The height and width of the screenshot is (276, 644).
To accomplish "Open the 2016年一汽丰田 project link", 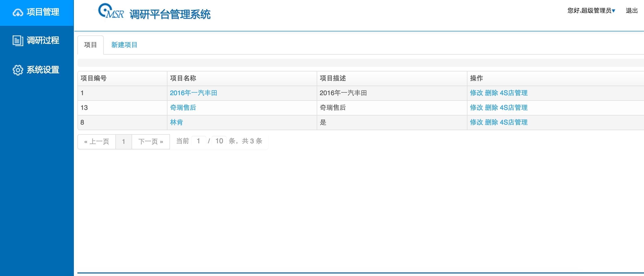I will [x=194, y=93].
